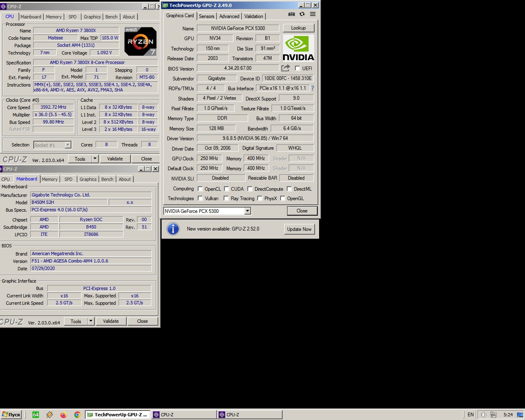The width and height of the screenshot is (525, 420).
Task: Click the Lookup button in GPU-Z
Action: tap(299, 28)
